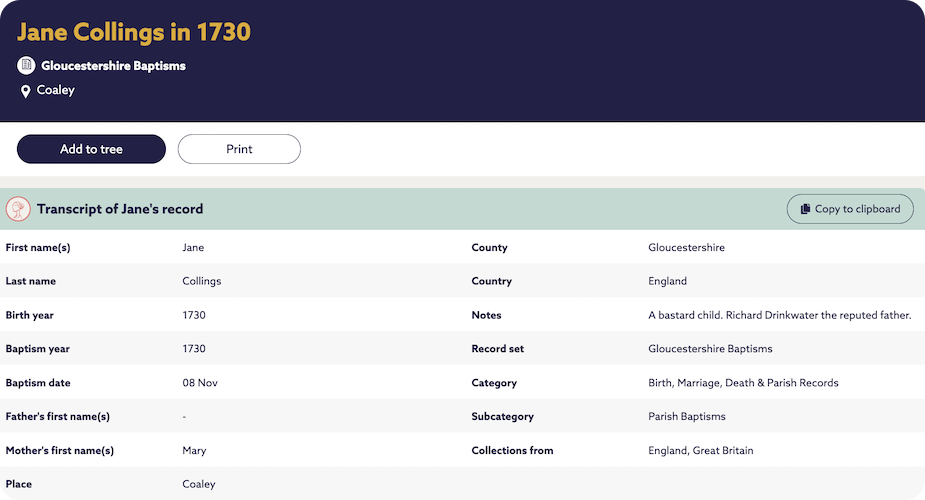Click the baptism date value 08 Nov
Viewport: 925px width, 500px height.
[x=200, y=383]
